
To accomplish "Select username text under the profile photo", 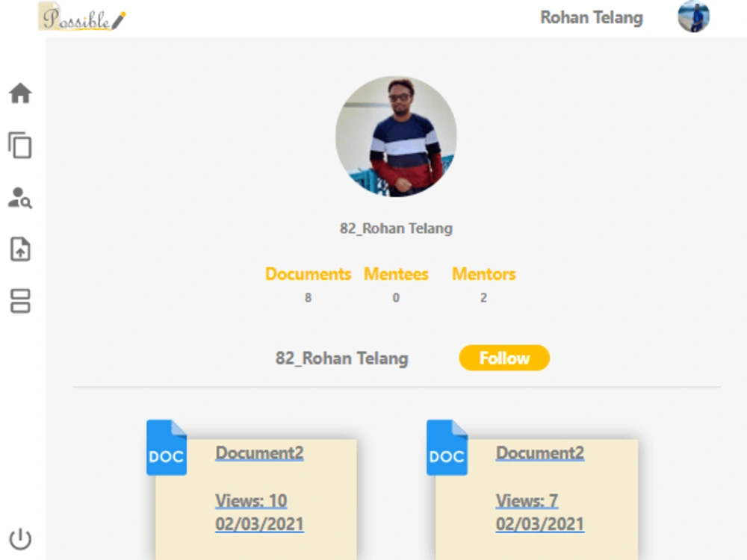I will point(396,228).
